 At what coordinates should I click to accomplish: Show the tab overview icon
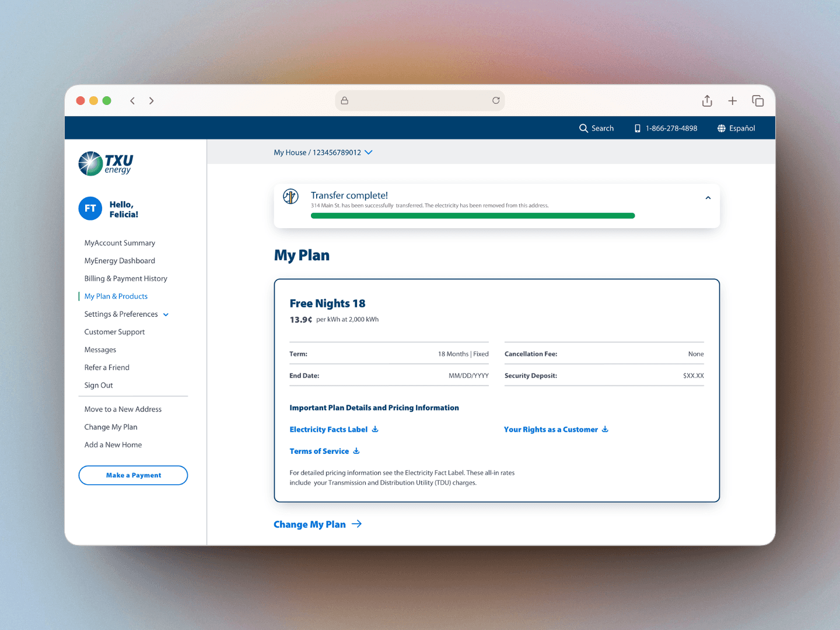pos(758,101)
